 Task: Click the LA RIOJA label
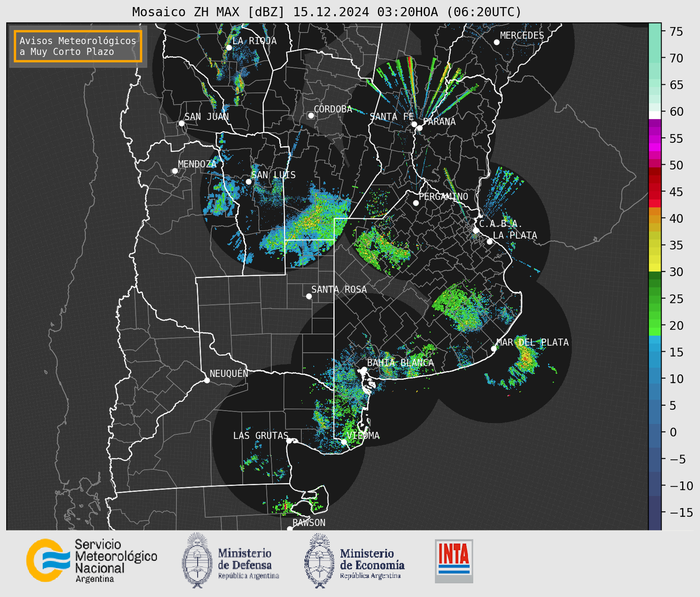[x=254, y=41]
